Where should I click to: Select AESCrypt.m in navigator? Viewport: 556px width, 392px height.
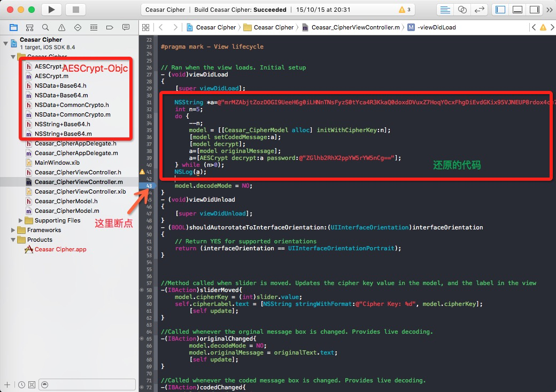point(51,76)
